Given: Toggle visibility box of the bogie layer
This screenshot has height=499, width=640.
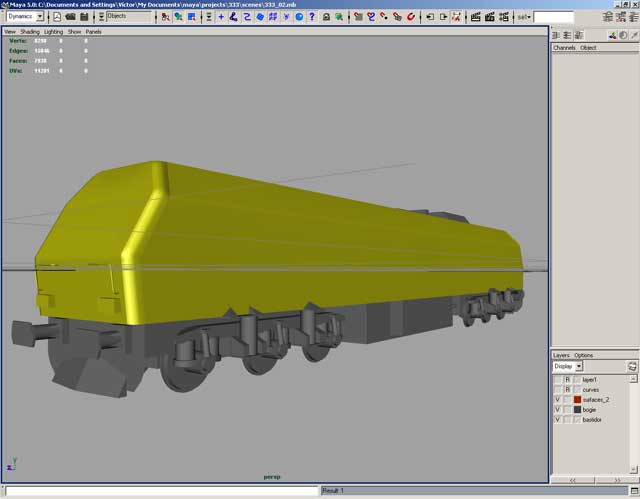Looking at the screenshot, I should pyautogui.click(x=558, y=410).
